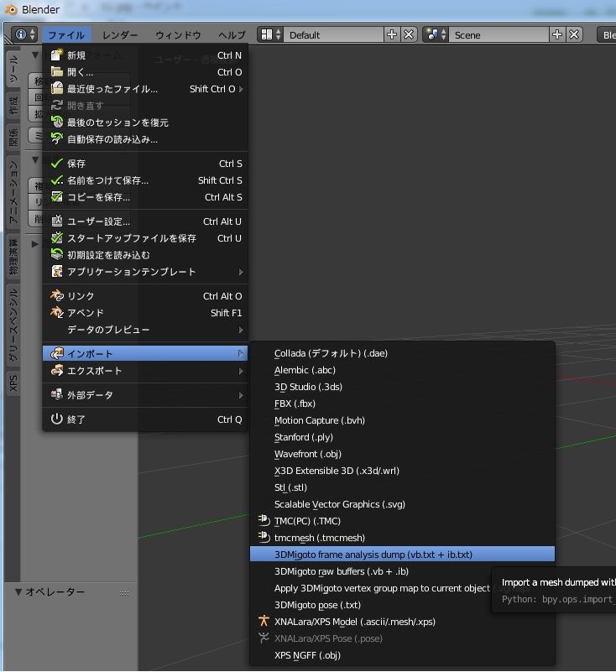Select Collada (デフォルト) (.dae) import

402,353
